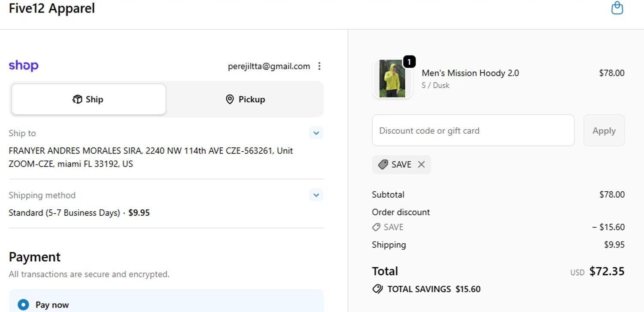Viewport: 644px width, 312px height.
Task: Click the Order discount amount − $15.60
Action: (x=608, y=227)
